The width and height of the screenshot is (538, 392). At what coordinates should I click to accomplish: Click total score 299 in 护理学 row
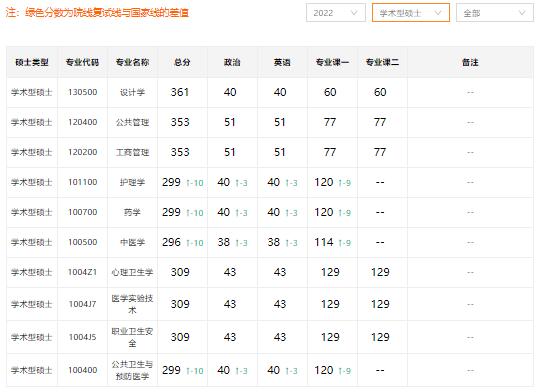tap(171, 182)
